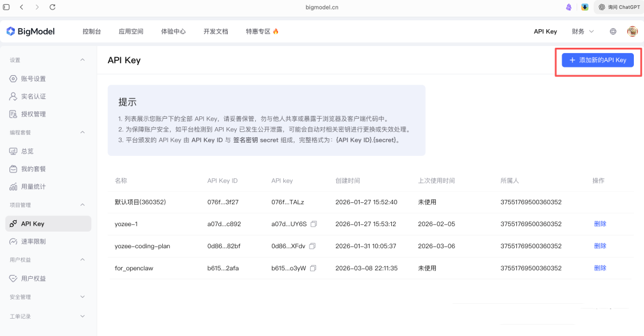This screenshot has height=336, width=644.
Task: Open the language globe icon
Action: [613, 32]
